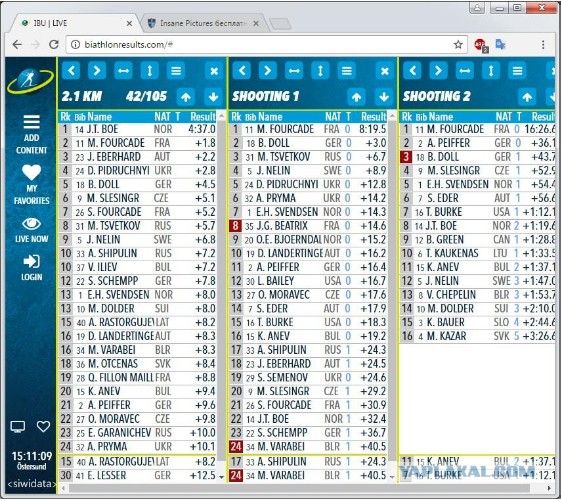The width and height of the screenshot is (561, 501).
Task: Select O.E. BJOERNDALEN row in Shooting 1
Action: tap(308, 240)
